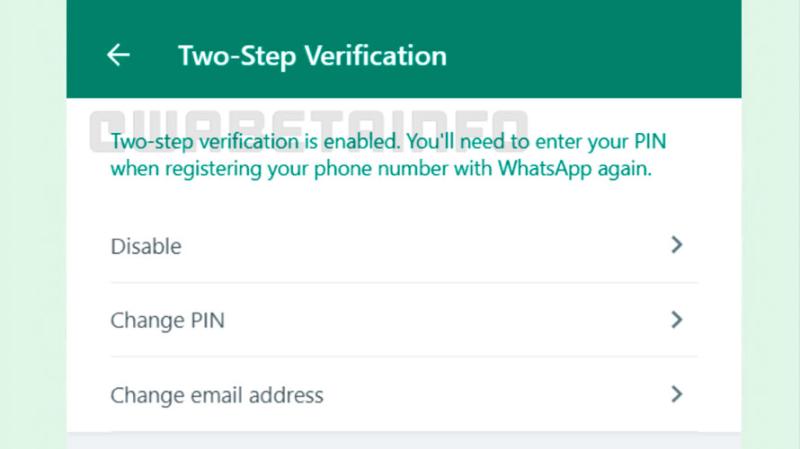Click blank space in the Disable row middle
The width and height of the screenshot is (800, 449).
tap(420, 246)
